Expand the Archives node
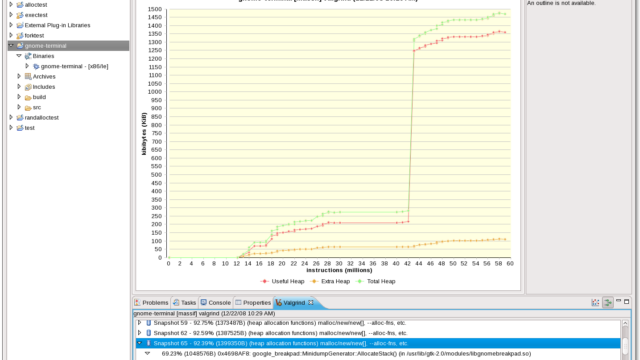This screenshot has height=360, width=640. coord(19,76)
